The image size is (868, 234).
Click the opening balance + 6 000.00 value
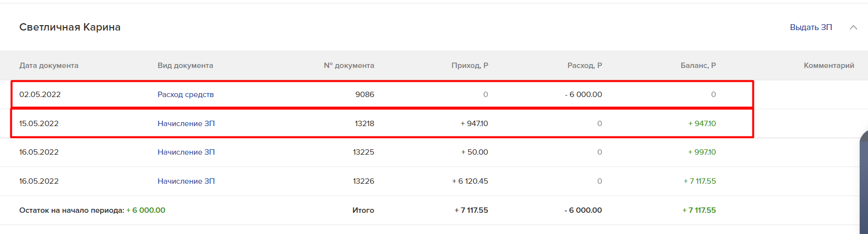146,210
